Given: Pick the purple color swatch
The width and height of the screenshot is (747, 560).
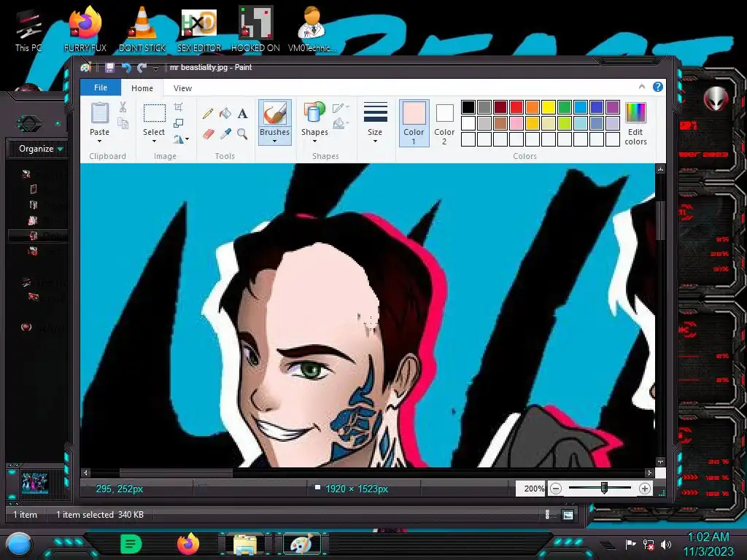Looking at the screenshot, I should click(x=613, y=107).
